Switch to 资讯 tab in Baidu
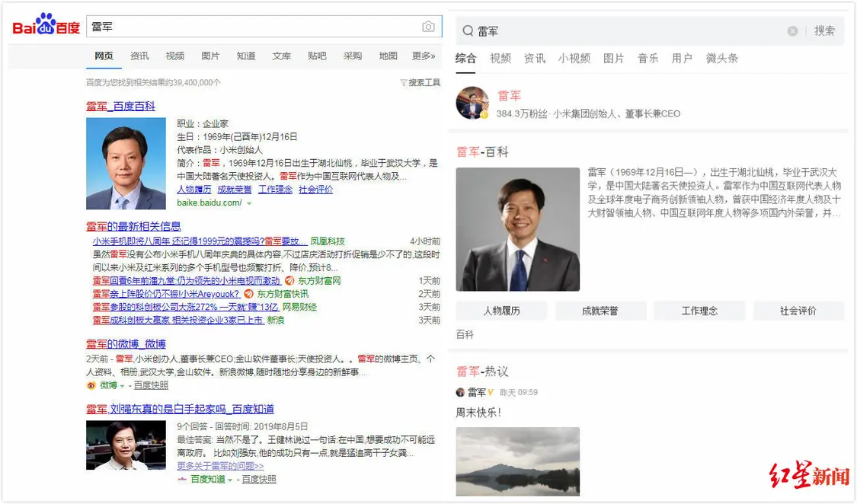 139,56
